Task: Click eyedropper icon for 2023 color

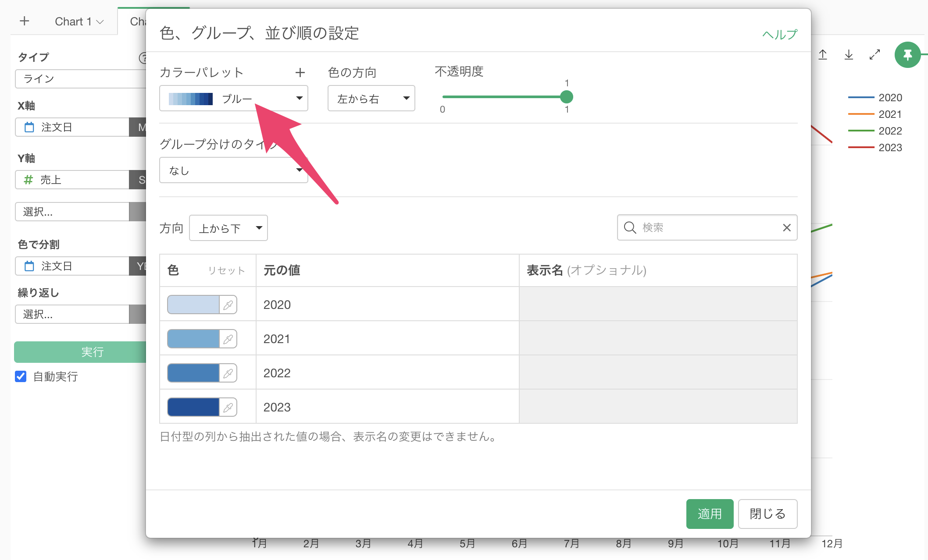Action: tap(228, 408)
